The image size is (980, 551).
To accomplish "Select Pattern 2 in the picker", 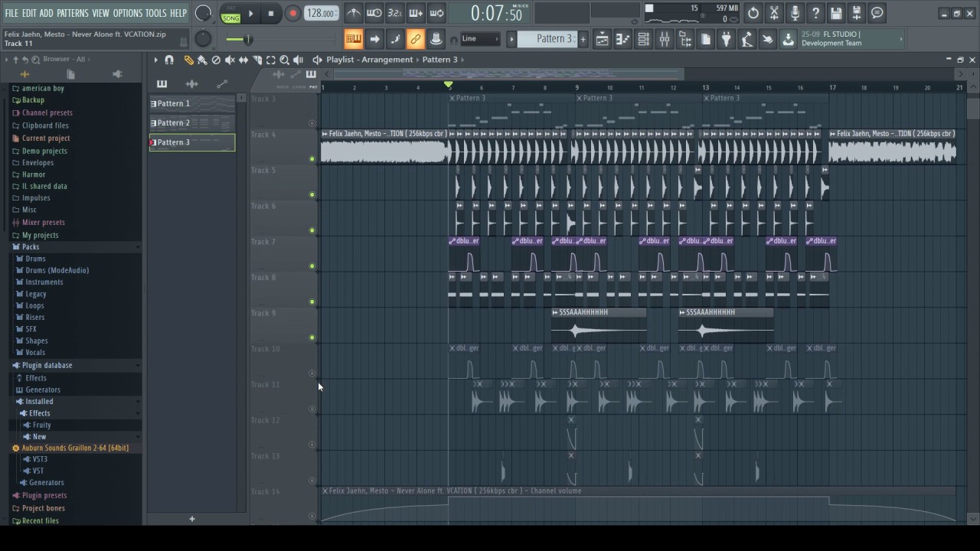I will pyautogui.click(x=192, y=122).
